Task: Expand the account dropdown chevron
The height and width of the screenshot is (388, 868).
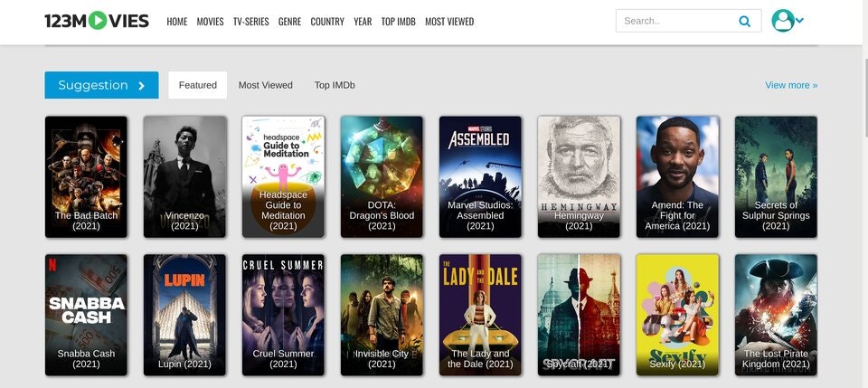Action: [x=799, y=21]
